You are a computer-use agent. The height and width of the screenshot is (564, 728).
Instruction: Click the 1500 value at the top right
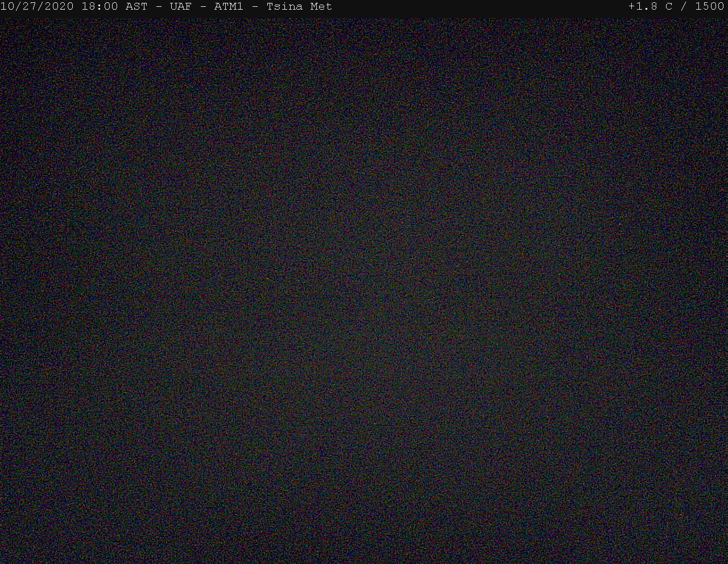point(710,6)
